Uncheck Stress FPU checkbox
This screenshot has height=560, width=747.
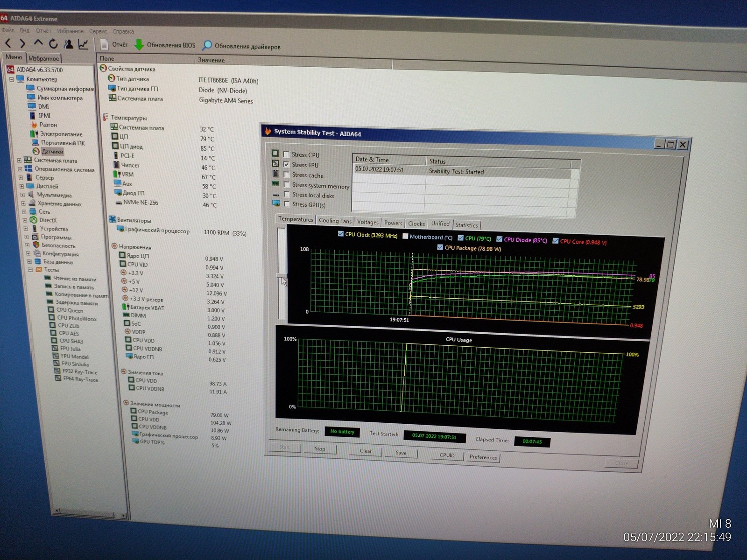286,164
